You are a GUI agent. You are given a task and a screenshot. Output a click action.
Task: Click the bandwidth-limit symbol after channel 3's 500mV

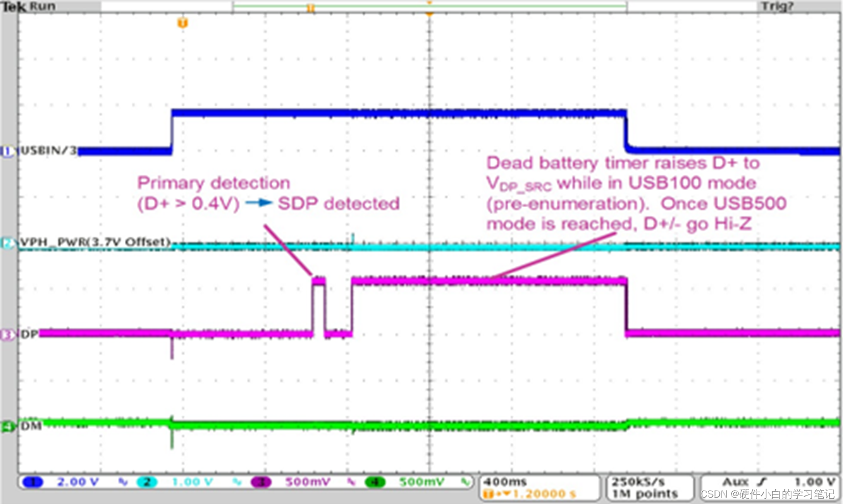coord(351,482)
